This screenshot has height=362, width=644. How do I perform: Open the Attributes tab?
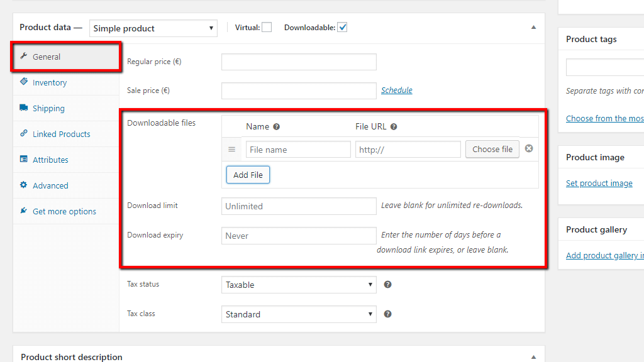click(x=66, y=160)
